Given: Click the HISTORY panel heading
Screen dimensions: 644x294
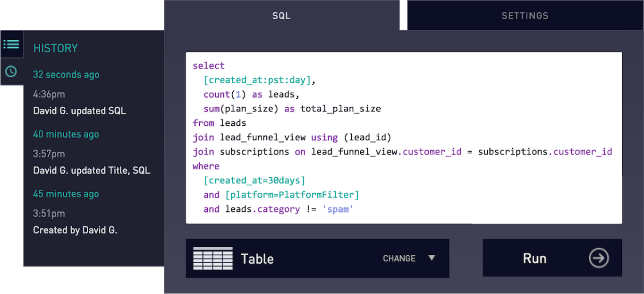Looking at the screenshot, I should [x=55, y=48].
